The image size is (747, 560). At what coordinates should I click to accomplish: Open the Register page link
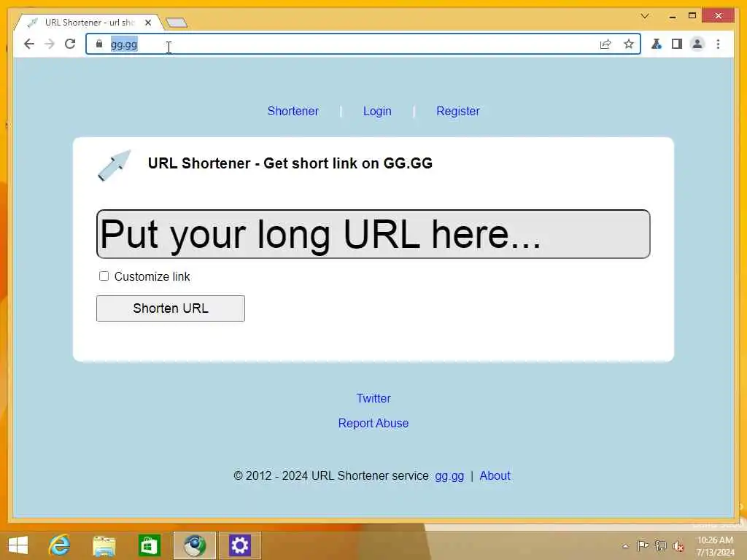[x=458, y=111]
